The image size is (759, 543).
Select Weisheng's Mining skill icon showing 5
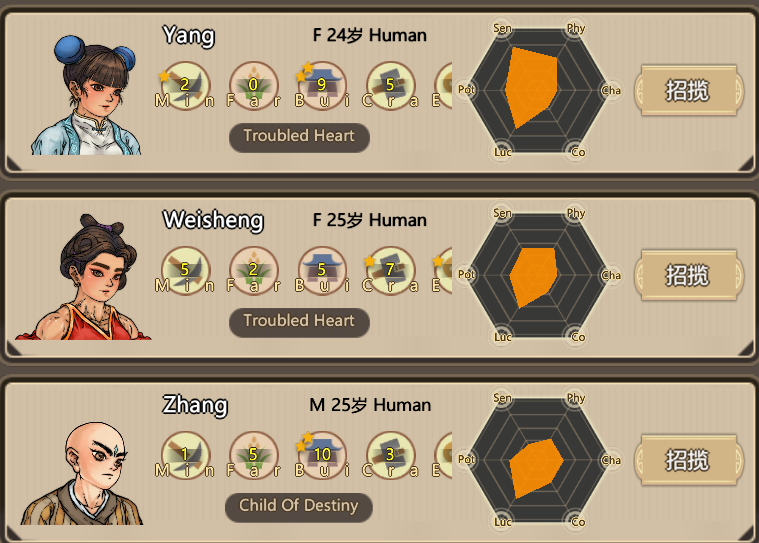185,271
